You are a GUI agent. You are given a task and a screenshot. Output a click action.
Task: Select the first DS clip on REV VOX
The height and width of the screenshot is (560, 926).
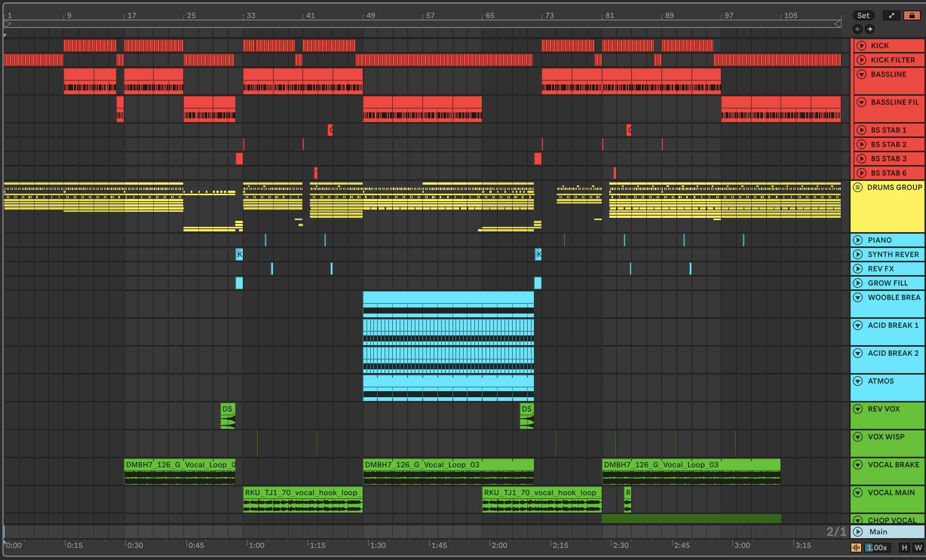tap(228, 416)
